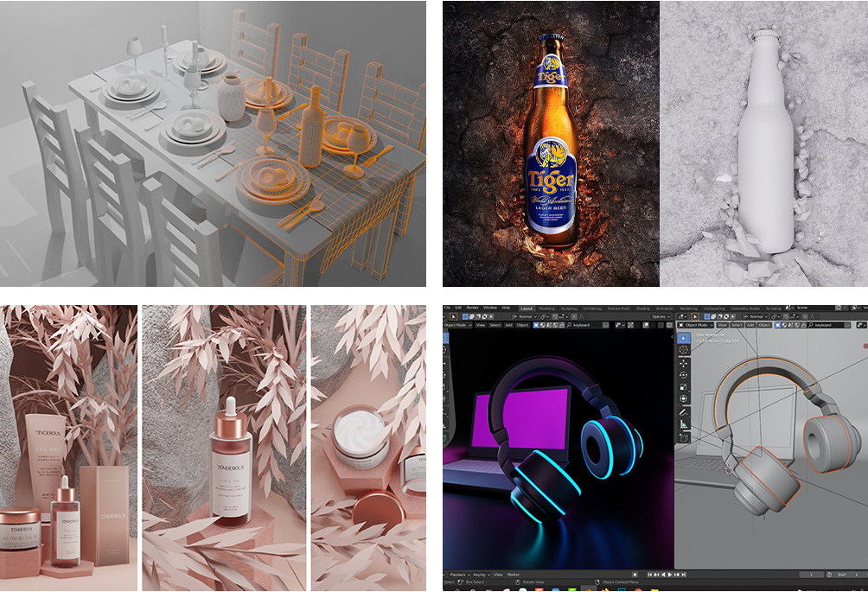This screenshot has height=592, width=868.
Task: Enable Set selection mode in rendered viewport
Action: click(465, 316)
